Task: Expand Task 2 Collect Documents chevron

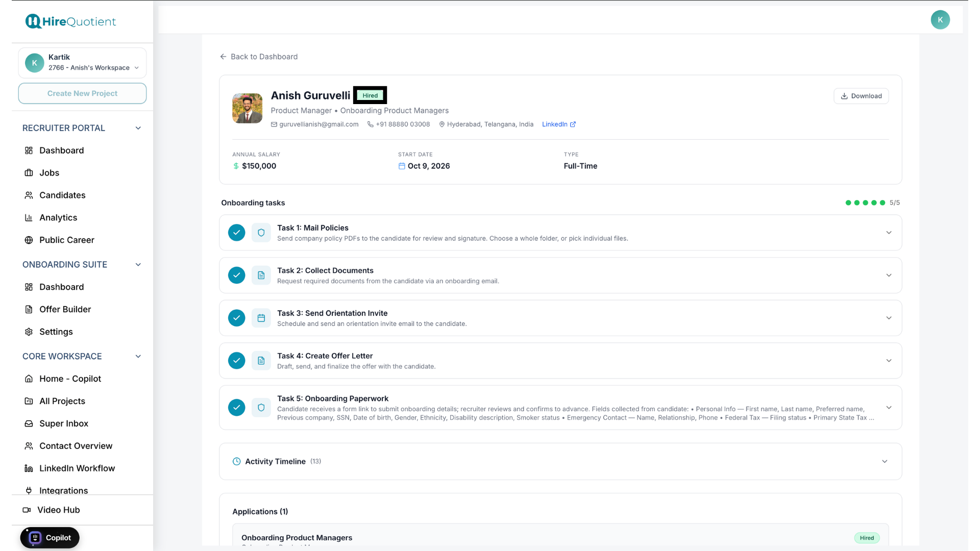Action: 889,275
